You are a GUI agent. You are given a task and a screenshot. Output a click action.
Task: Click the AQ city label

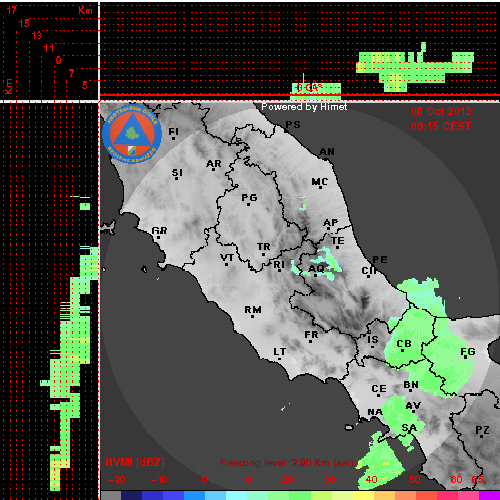pyautogui.click(x=316, y=268)
